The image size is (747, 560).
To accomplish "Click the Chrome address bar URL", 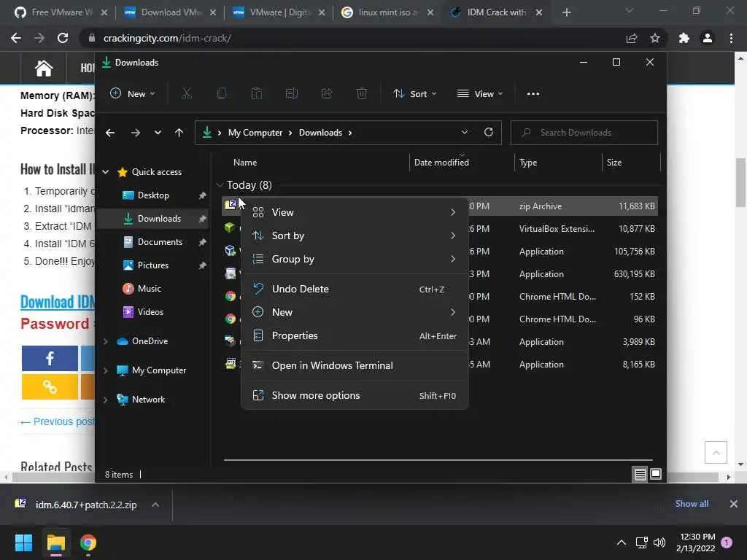I will pos(167,38).
